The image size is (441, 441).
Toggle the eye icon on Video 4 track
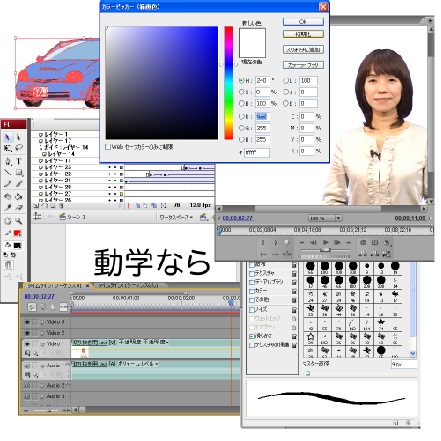(x=27, y=322)
